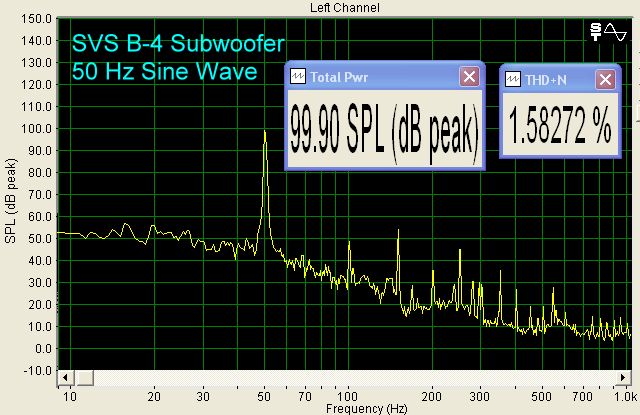Click the 'Frequency (Hz)' axis label
This screenshot has width=640, height=415.
tap(367, 408)
